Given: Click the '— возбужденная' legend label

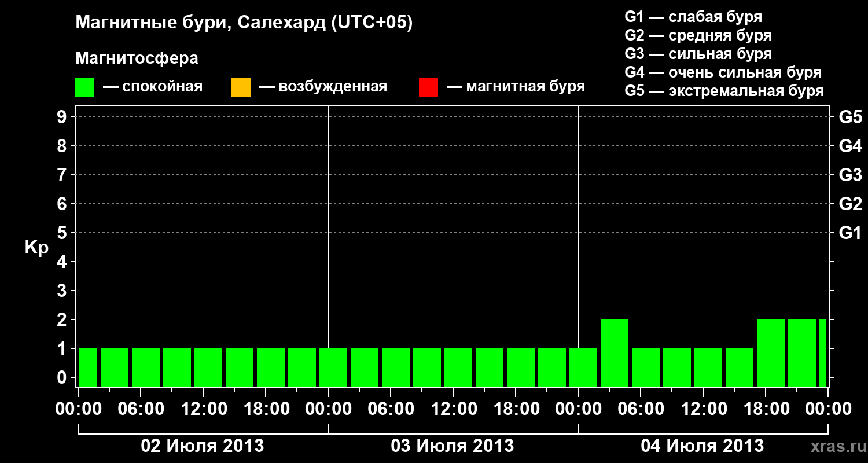Looking at the screenshot, I should coord(323,87).
